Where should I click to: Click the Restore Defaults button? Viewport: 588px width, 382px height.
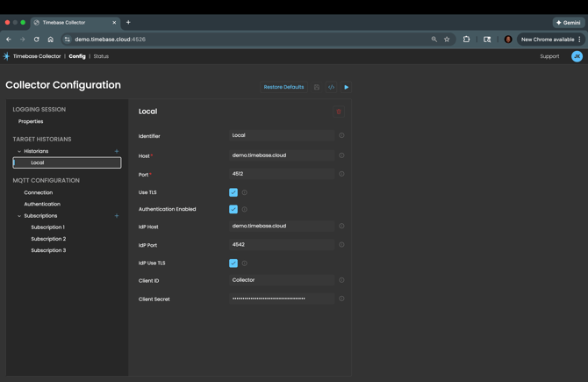pos(283,87)
